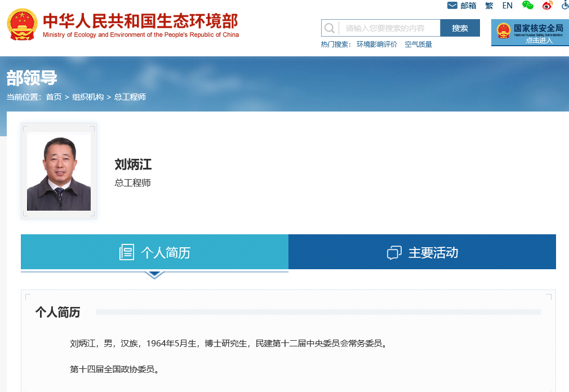The width and height of the screenshot is (569, 392).
Task: Open the 主要活动 tab
Action: click(x=422, y=252)
